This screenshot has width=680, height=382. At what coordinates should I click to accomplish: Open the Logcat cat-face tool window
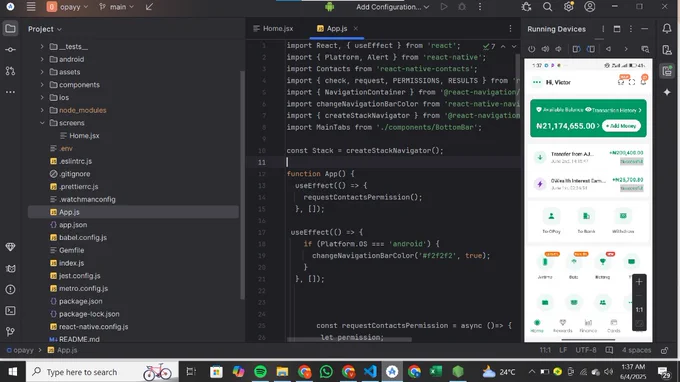(x=10, y=269)
